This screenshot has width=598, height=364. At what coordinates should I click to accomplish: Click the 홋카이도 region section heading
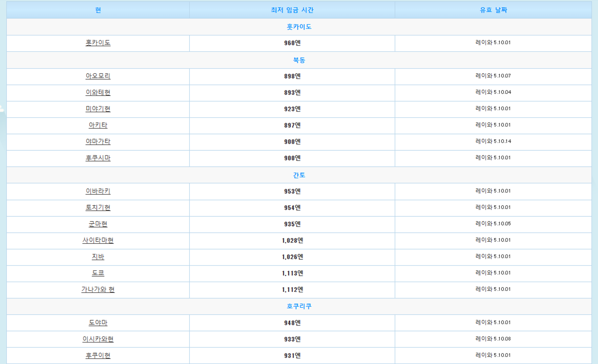(299, 27)
